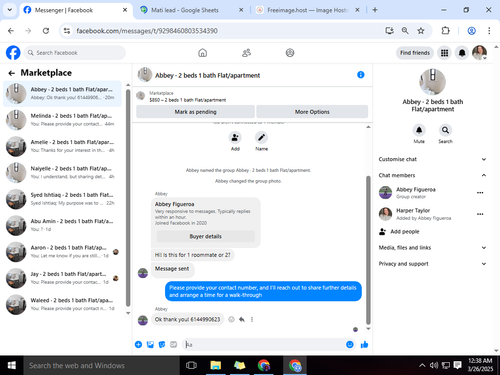Viewport: 500px width, 375px height.
Task: Bookmark this page with the star icon
Action: [421, 31]
